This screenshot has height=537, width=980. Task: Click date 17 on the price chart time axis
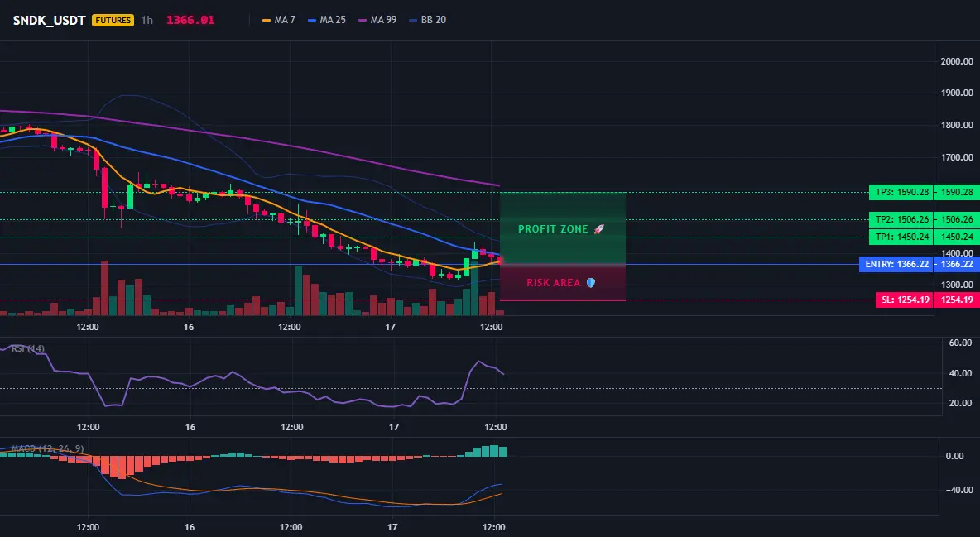391,327
